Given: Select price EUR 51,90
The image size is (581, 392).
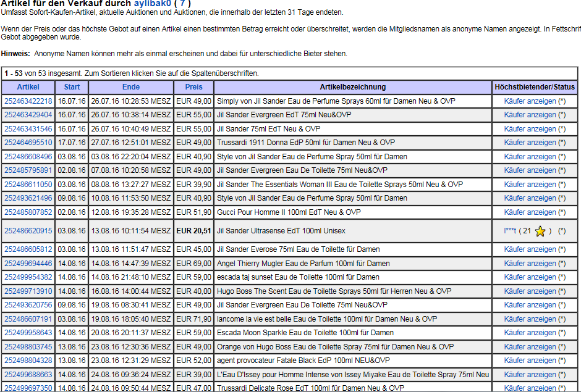Looking at the screenshot, I should (194, 212).
